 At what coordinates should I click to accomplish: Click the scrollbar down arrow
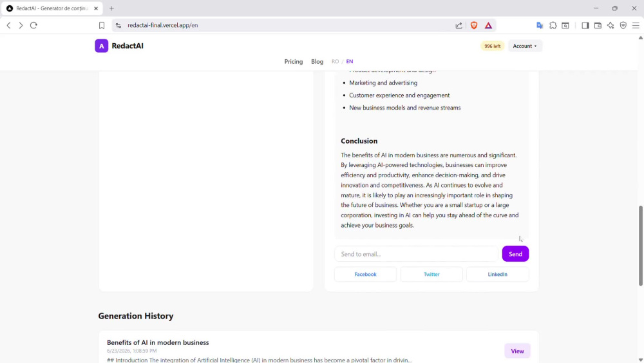pos(640,360)
